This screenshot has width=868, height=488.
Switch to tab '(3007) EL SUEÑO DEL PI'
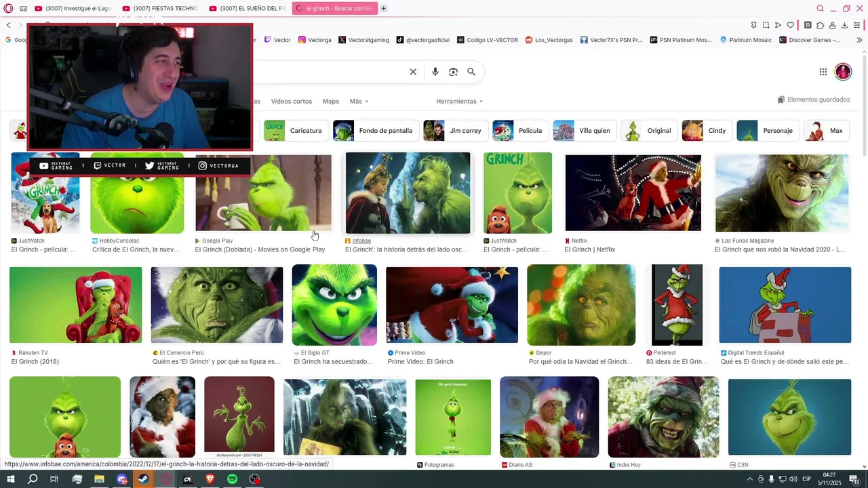click(x=247, y=8)
